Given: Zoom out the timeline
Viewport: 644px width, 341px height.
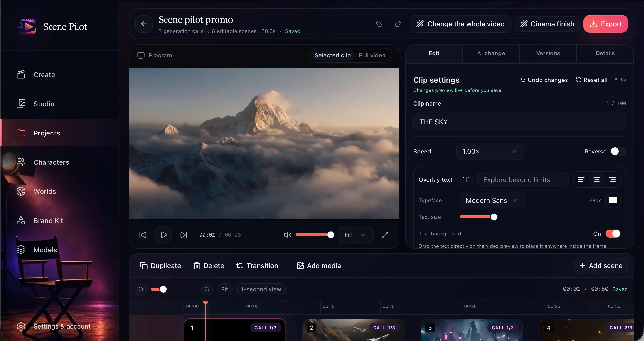Looking at the screenshot, I should [141, 289].
